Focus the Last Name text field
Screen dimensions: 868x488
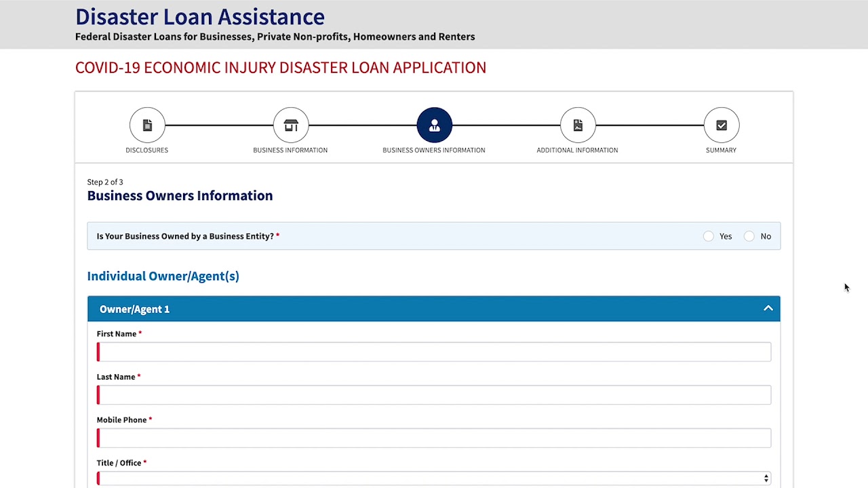(434, 394)
